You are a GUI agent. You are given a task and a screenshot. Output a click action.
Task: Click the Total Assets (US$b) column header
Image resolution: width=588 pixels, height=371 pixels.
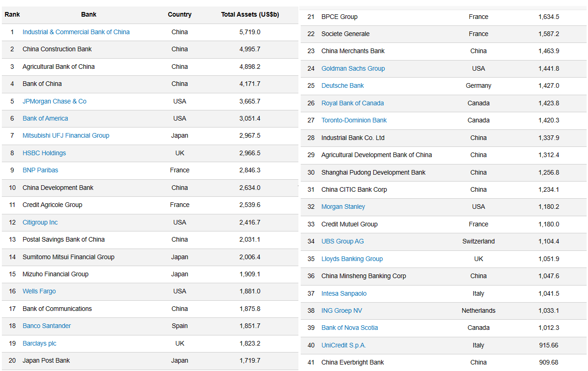[250, 14]
